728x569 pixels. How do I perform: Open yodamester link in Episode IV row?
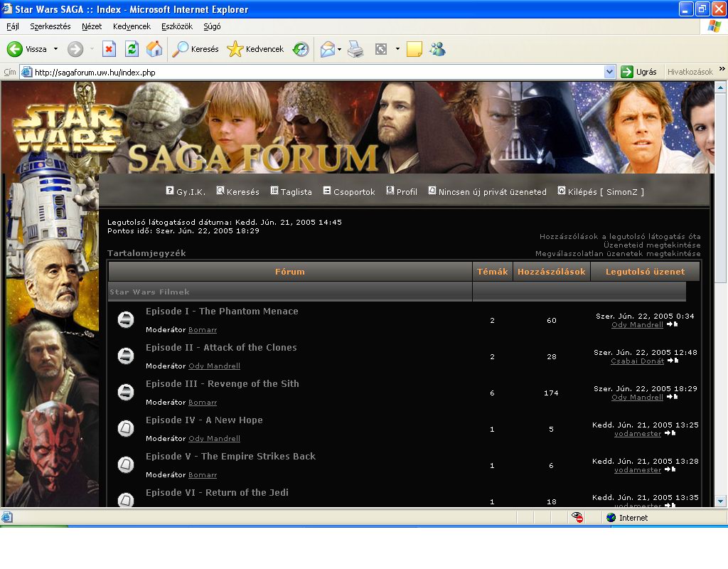638,433
